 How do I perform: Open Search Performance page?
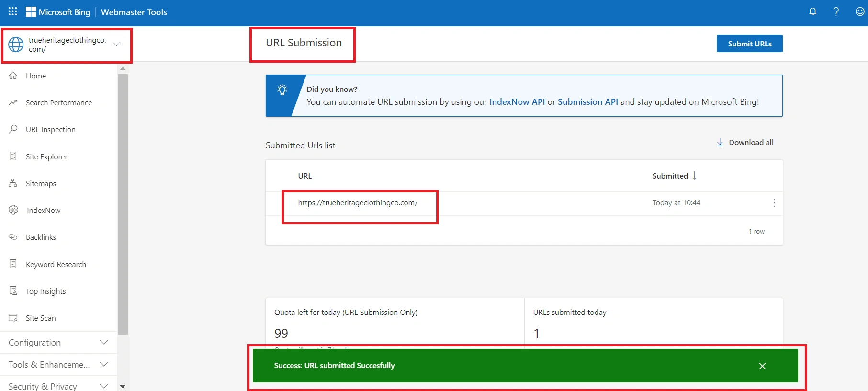(x=58, y=102)
